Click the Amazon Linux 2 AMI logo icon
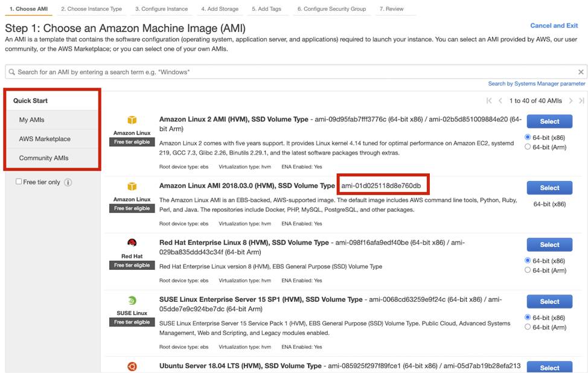588x373 pixels. [x=132, y=120]
